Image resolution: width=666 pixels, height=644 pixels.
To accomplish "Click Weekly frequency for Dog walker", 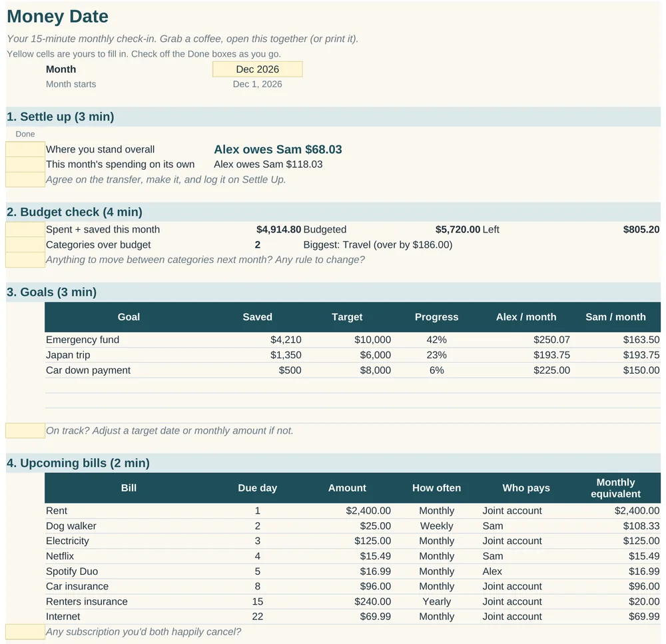I will pyautogui.click(x=437, y=526).
